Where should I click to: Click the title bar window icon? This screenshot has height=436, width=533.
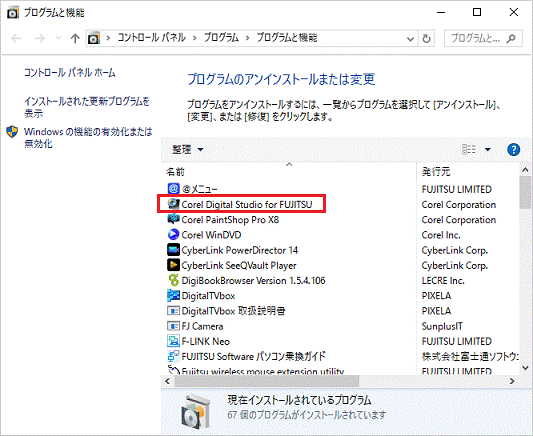(x=13, y=13)
